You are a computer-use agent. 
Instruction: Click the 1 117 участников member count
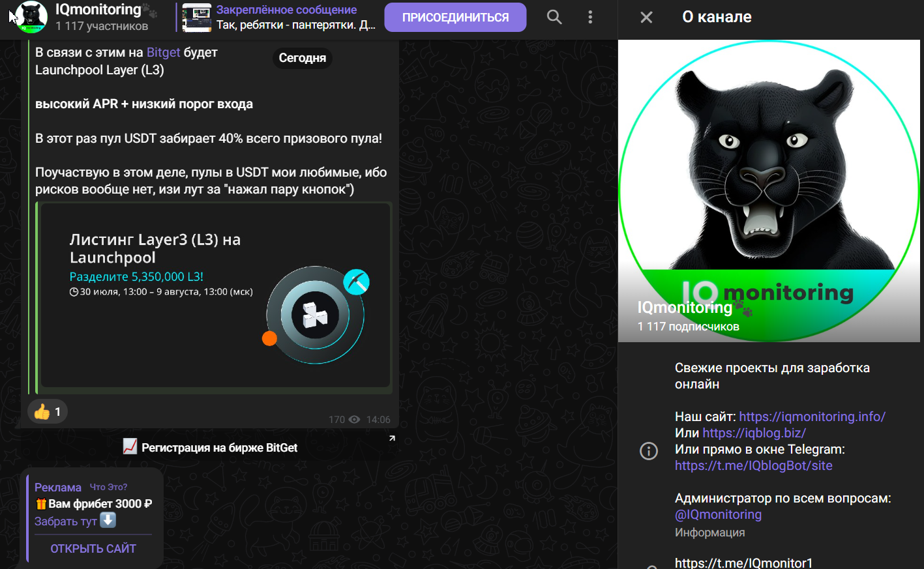(x=102, y=26)
